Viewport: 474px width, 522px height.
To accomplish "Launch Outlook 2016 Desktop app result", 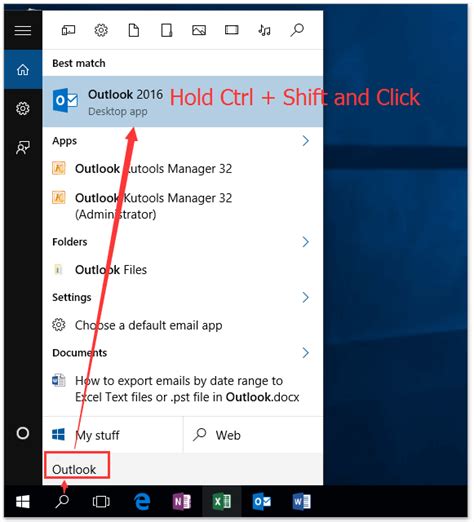I will click(183, 101).
